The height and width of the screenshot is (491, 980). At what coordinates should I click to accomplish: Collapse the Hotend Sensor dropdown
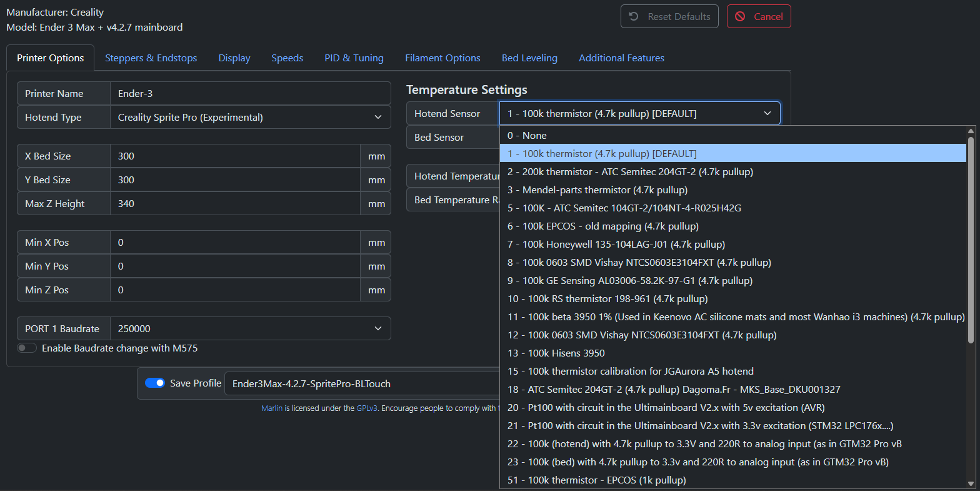click(639, 114)
